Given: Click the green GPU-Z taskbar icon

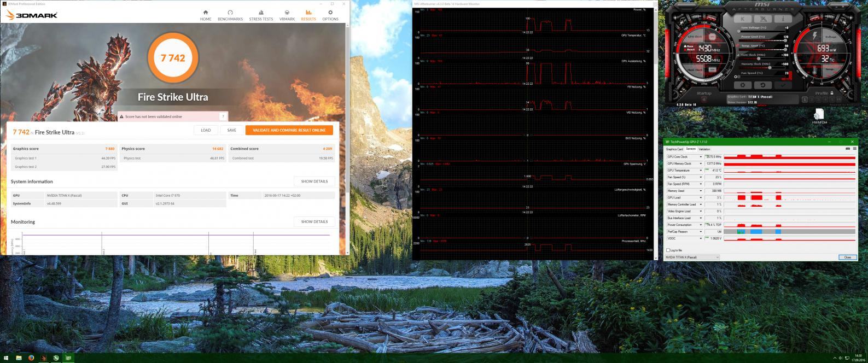Looking at the screenshot, I should (69, 358).
